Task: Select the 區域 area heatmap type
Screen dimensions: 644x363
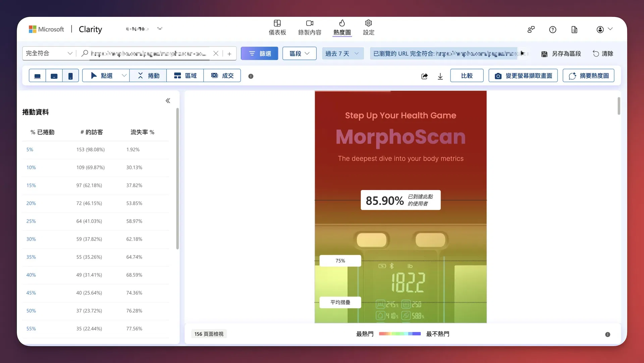Action: click(x=185, y=76)
